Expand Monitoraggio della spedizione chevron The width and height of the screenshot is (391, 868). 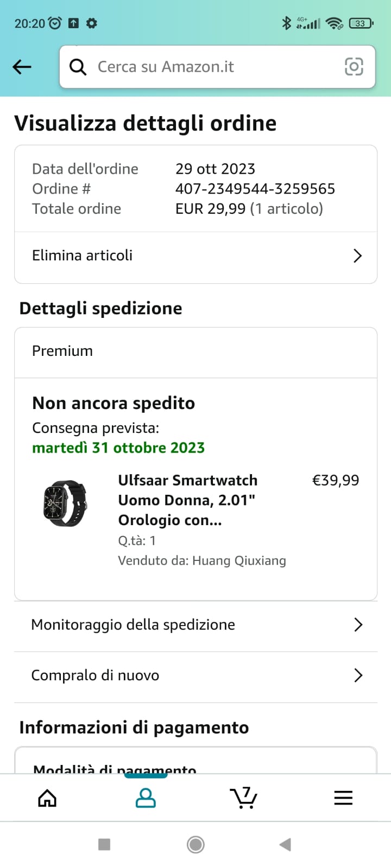[358, 624]
